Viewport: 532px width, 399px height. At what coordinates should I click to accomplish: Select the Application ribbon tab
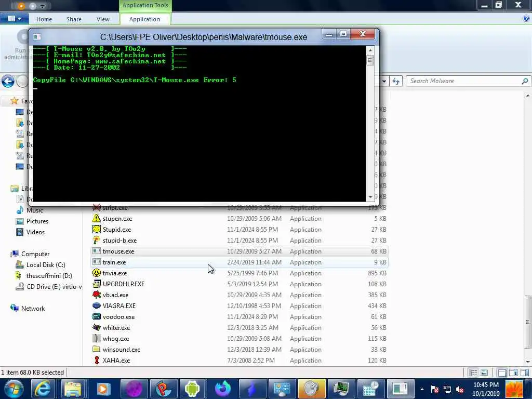pyautogui.click(x=144, y=19)
